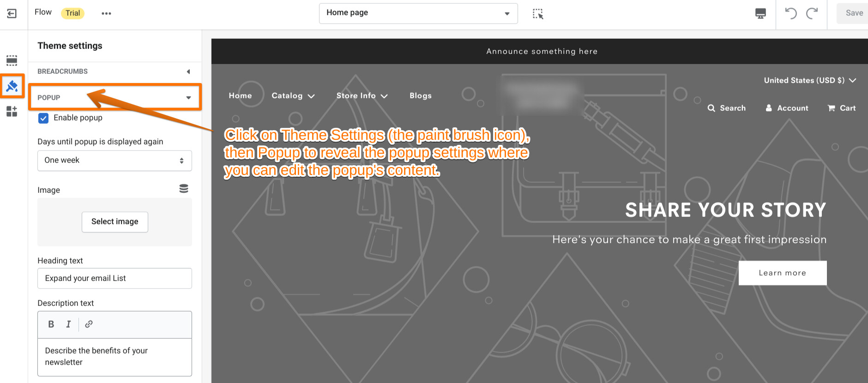Expand the Breadcrumbs settings section
Image resolution: width=868 pixels, height=383 pixels.
point(115,72)
